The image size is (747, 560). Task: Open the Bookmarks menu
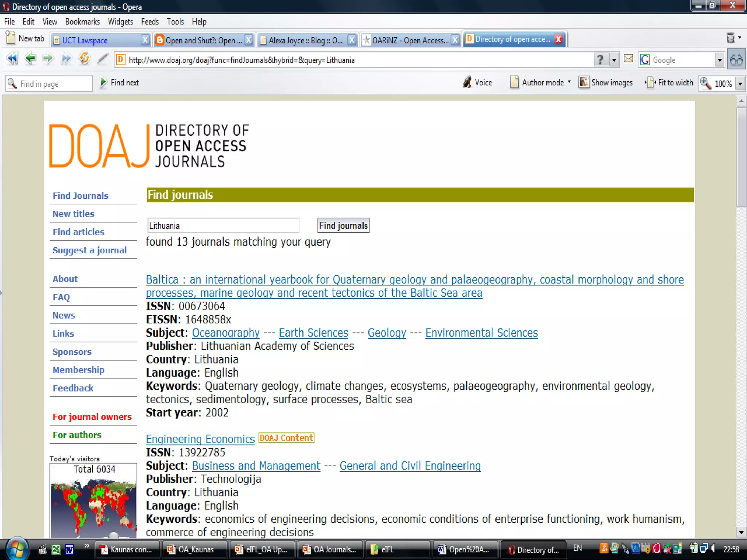click(82, 22)
